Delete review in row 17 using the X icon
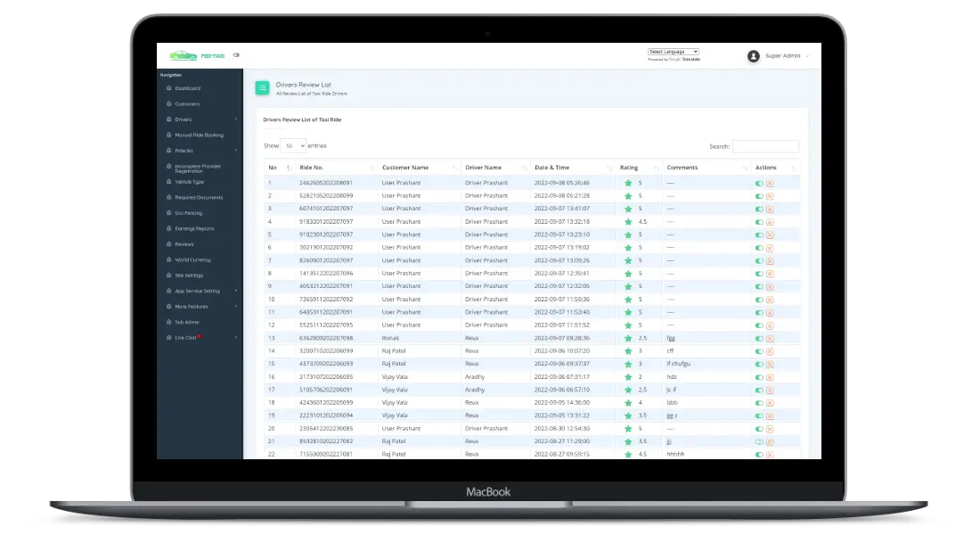The height and width of the screenshot is (535, 980). pos(770,391)
